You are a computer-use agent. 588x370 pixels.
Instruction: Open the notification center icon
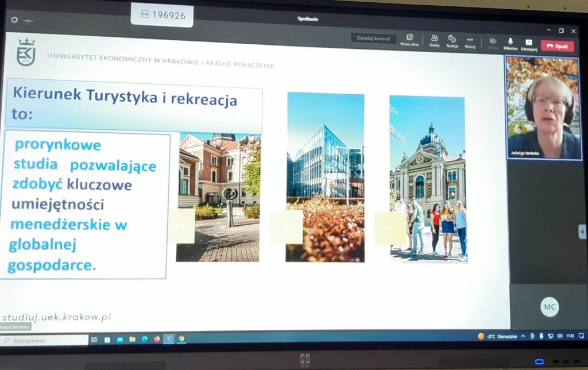[581, 336]
